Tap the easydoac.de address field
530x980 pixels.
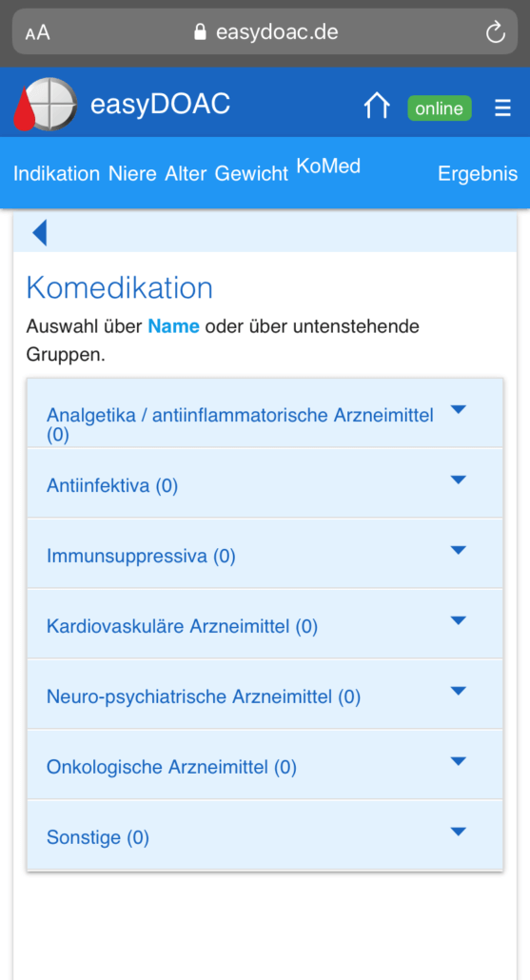265,32
